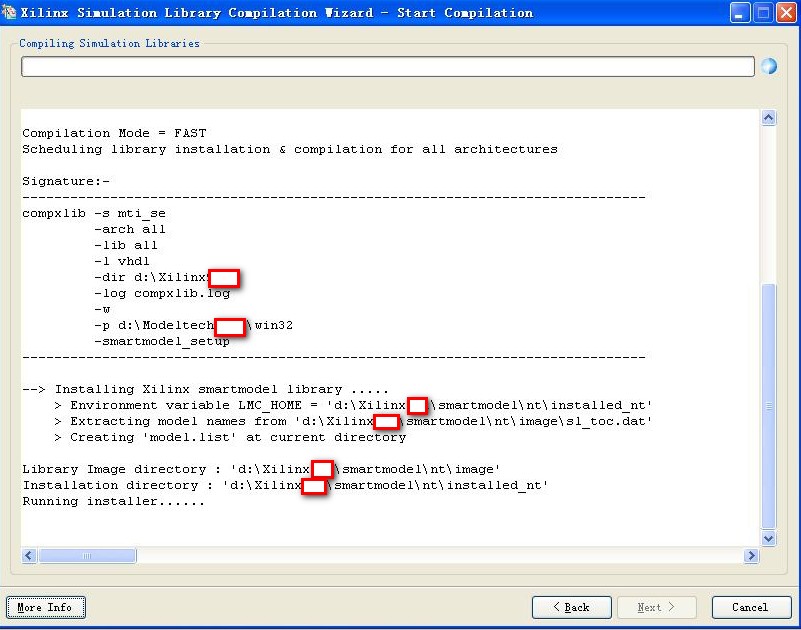The height and width of the screenshot is (630, 801).
Task: Click the '-smartmodel_setup' option text
Action: click(162, 341)
